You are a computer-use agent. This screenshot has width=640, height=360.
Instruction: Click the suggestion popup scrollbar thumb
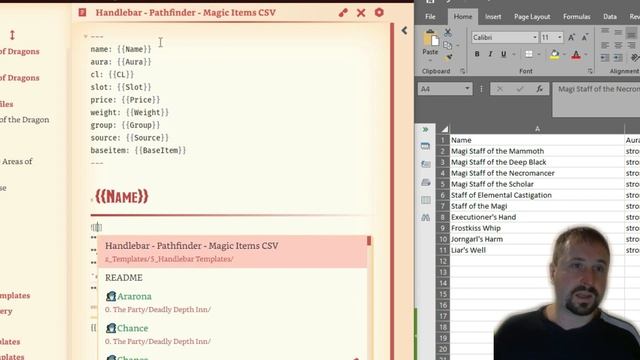[x=369, y=241]
